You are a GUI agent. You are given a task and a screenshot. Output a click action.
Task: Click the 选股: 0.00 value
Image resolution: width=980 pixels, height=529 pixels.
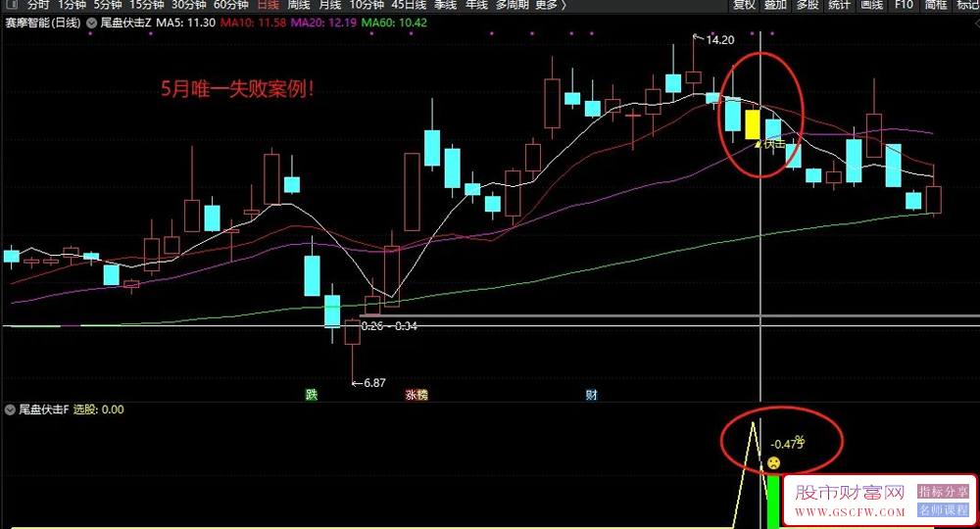[x=99, y=409]
